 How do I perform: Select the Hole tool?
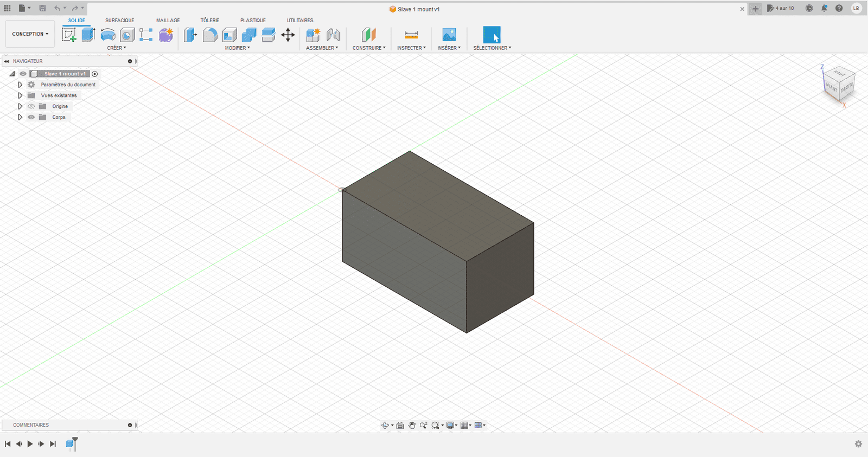(x=127, y=35)
